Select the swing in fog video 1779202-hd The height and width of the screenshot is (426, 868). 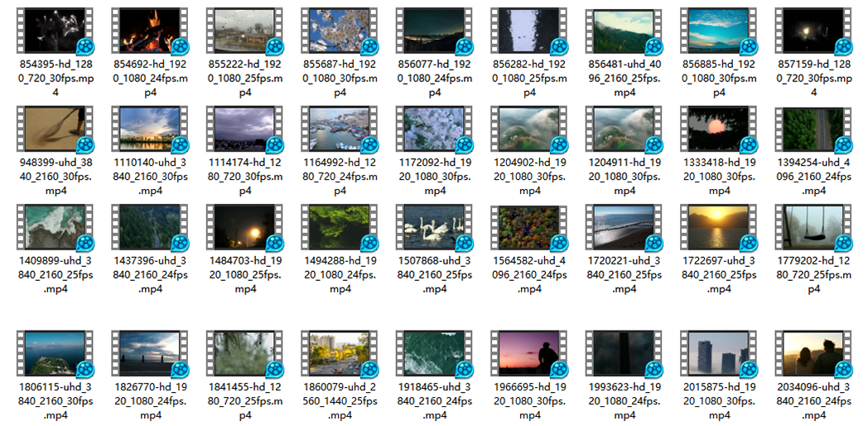814,227
